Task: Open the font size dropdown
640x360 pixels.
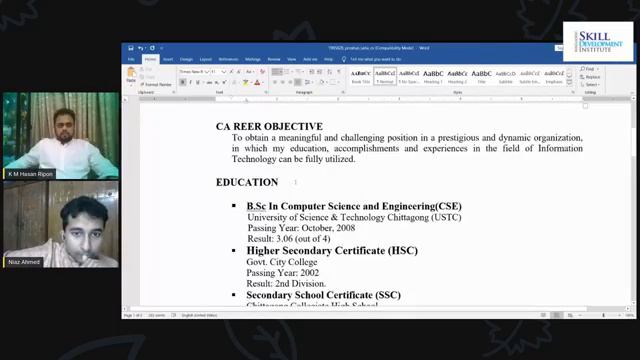Action: 224,72
